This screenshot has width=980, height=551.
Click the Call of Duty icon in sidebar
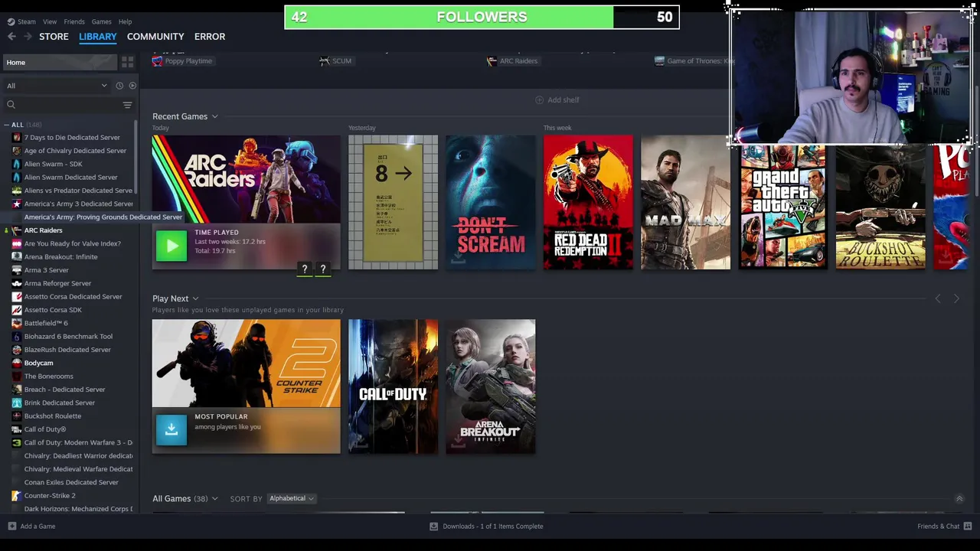click(x=17, y=429)
